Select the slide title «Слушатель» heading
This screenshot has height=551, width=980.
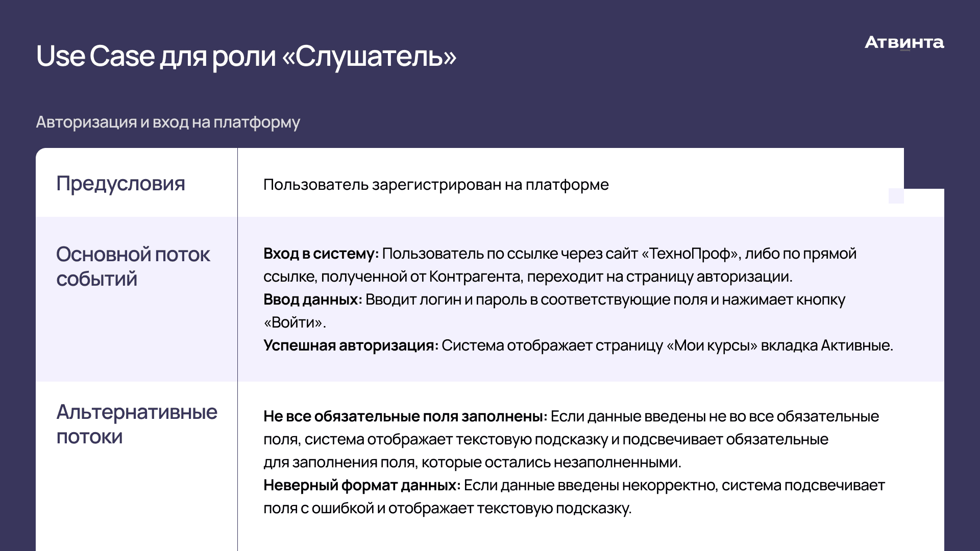coord(246,56)
